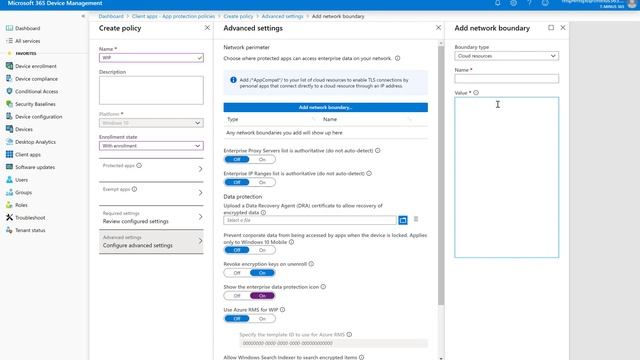Turn On Use Azure RMS for WIP

point(262,318)
